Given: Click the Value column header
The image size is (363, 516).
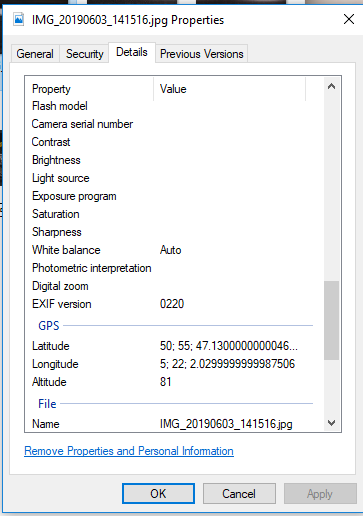Looking at the screenshot, I should [229, 89].
